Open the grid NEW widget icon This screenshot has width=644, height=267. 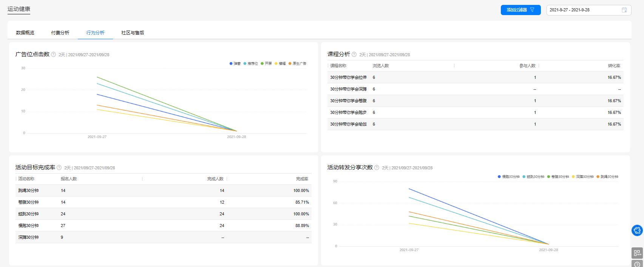(x=637, y=253)
